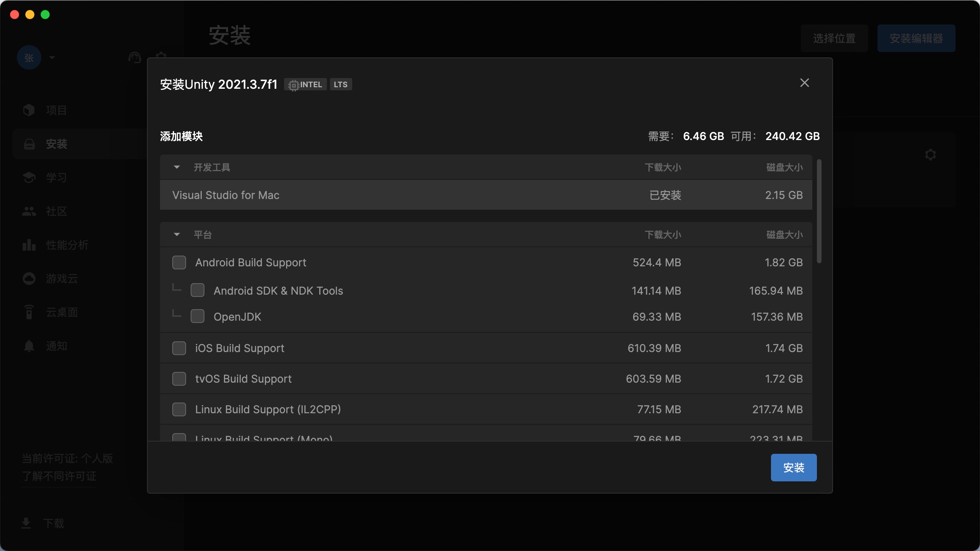Click the Learn graduation cap icon

29,178
